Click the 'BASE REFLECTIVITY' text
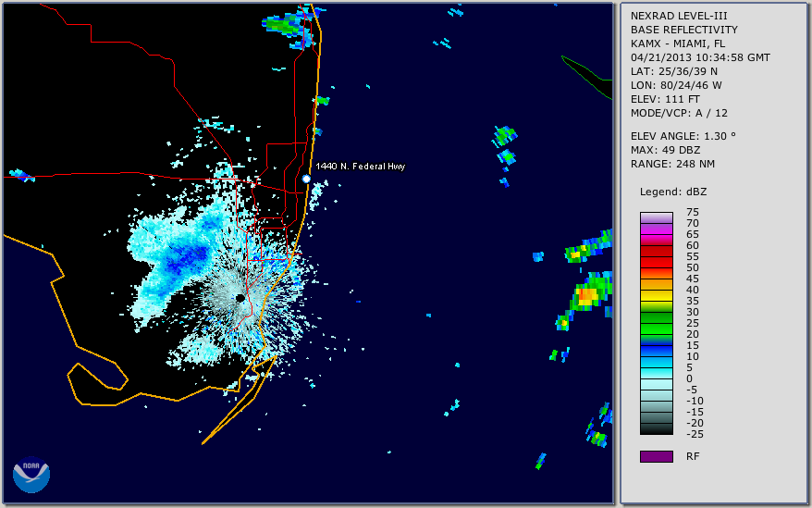Viewport: 812px width, 508px height. tap(684, 30)
